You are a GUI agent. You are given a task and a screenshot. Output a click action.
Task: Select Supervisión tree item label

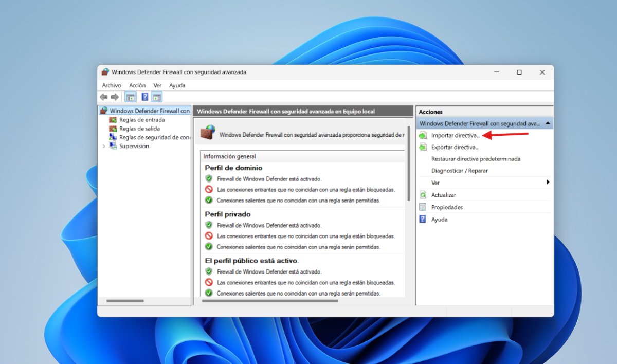tap(134, 146)
